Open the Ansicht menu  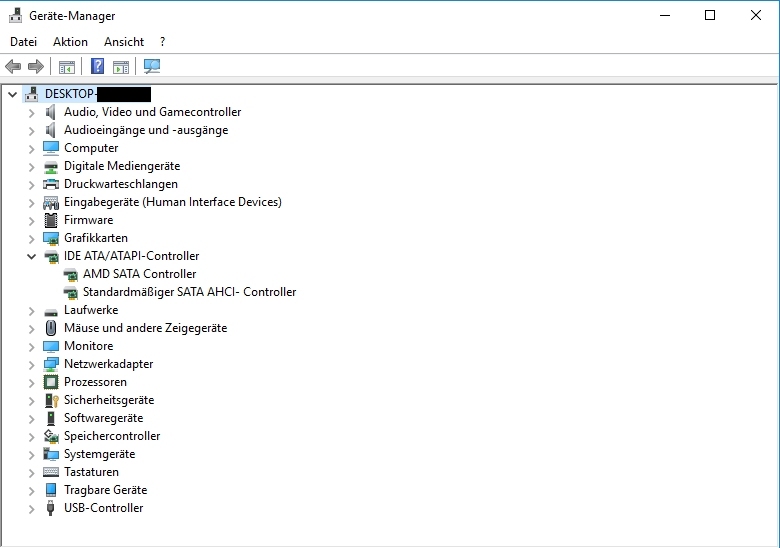124,42
